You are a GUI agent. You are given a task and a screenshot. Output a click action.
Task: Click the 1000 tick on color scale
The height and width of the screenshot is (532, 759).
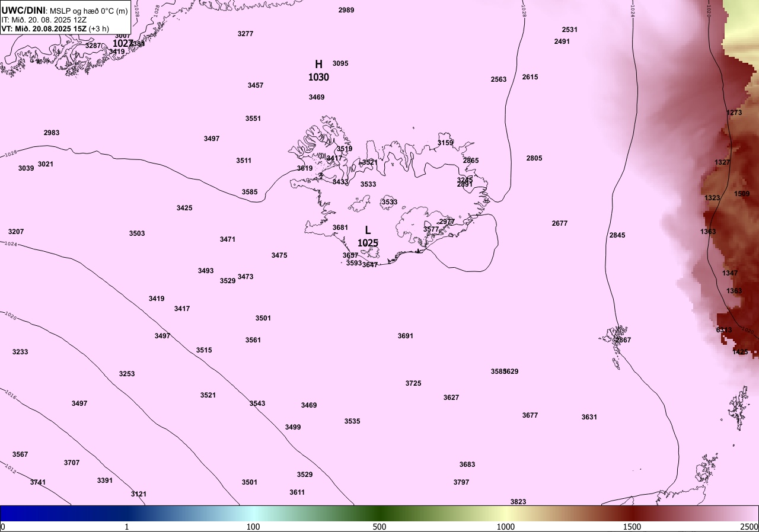506,527
